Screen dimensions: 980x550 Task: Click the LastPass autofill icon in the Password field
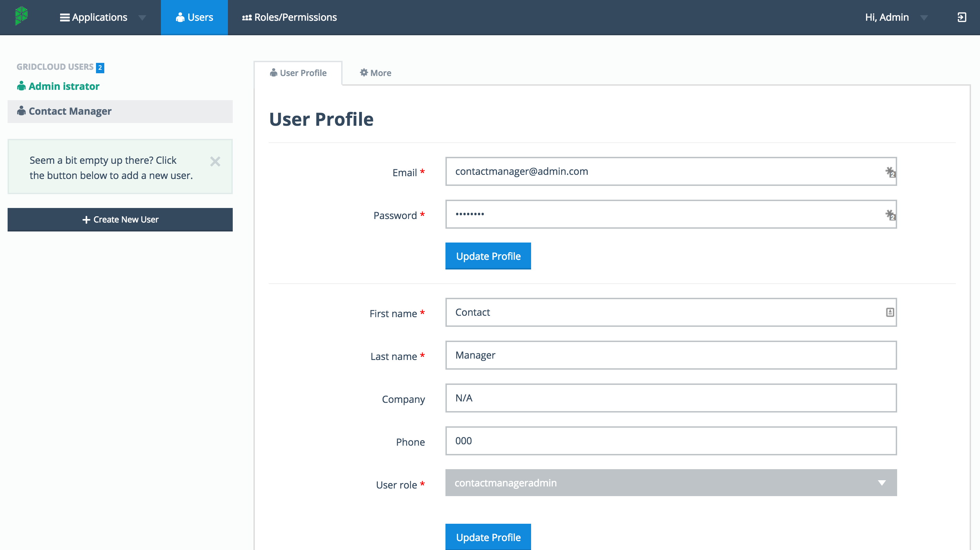(x=890, y=215)
